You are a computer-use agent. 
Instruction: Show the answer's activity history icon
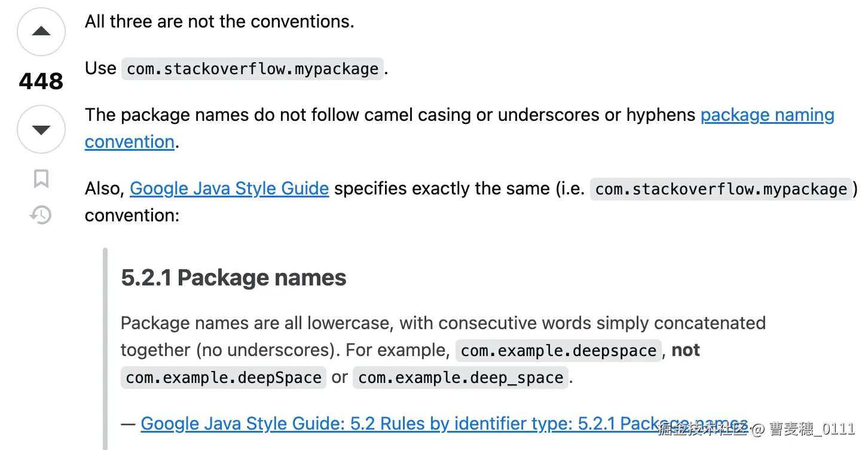(41, 215)
